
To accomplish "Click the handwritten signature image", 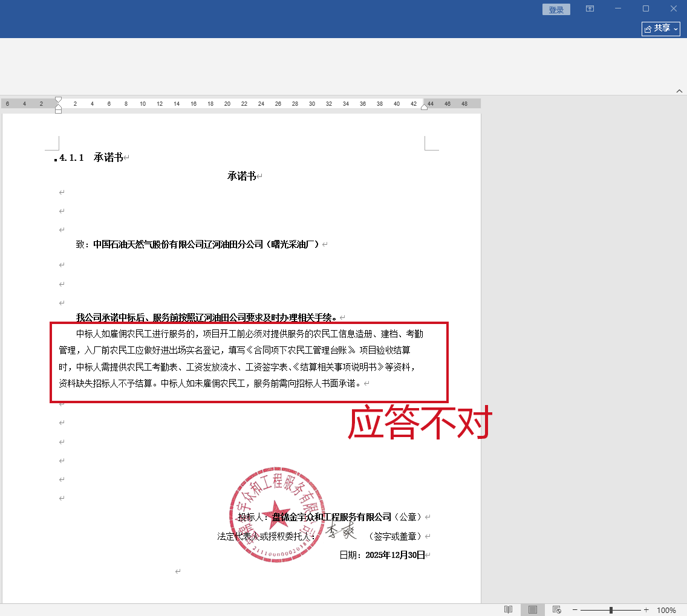I will tap(341, 530).
